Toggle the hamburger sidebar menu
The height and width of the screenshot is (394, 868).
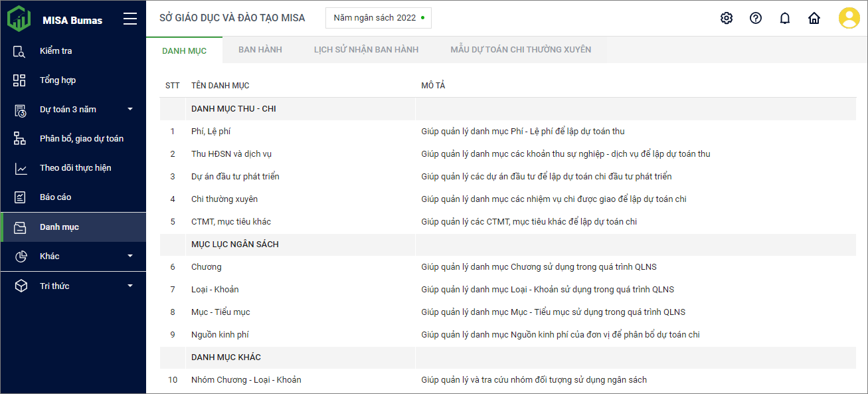click(130, 19)
